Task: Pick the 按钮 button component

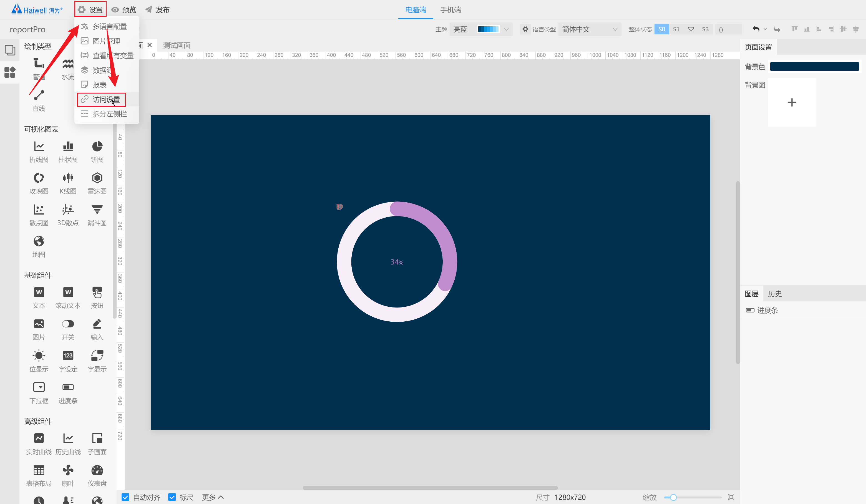Action: coord(97,298)
